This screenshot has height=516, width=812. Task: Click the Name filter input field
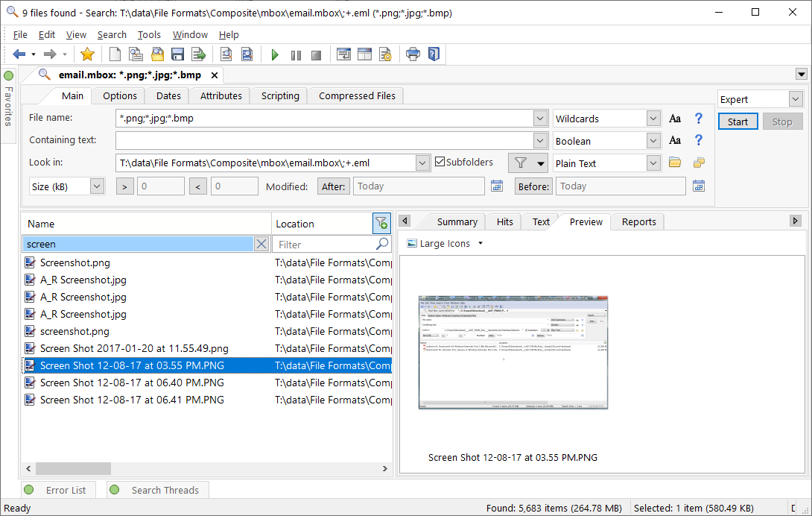(139, 244)
